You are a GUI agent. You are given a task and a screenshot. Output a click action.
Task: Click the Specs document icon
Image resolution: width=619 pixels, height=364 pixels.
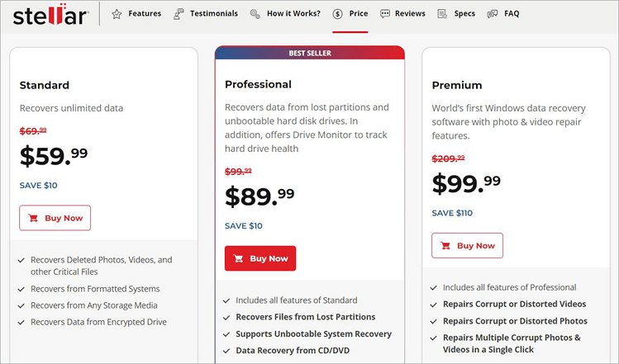click(443, 14)
